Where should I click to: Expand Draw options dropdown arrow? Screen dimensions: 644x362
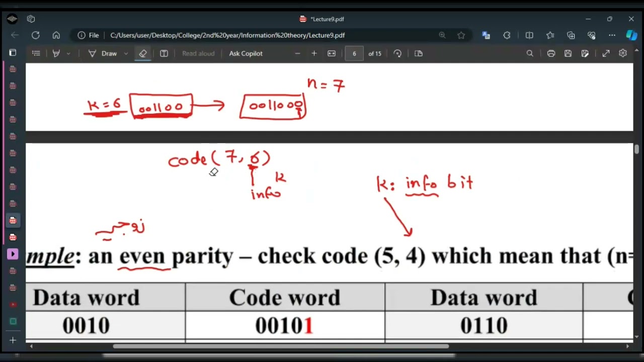tap(126, 53)
